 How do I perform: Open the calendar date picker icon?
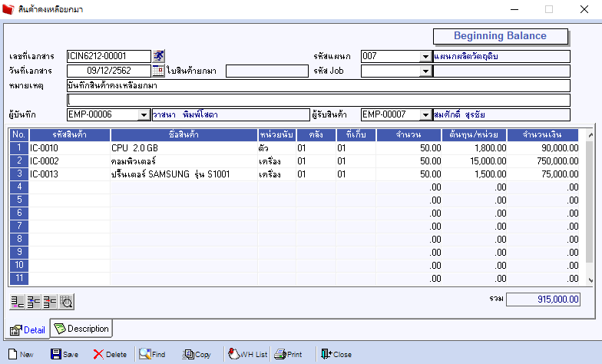pos(158,71)
